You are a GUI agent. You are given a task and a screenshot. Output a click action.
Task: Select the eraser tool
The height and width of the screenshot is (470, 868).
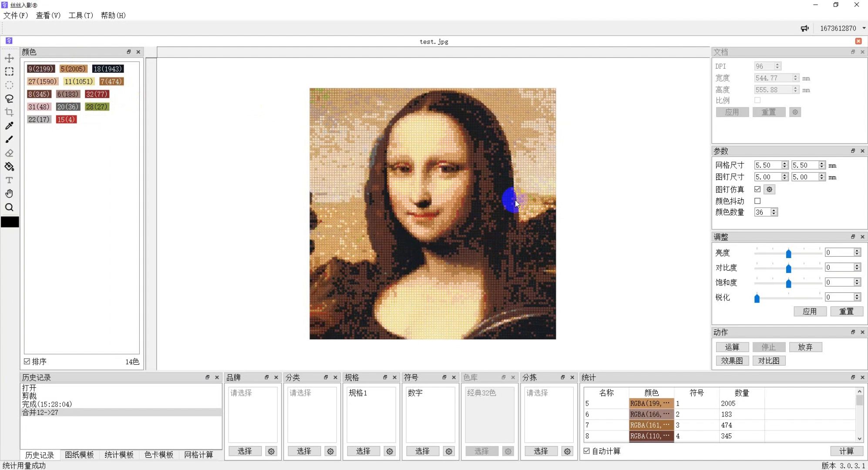(9, 153)
